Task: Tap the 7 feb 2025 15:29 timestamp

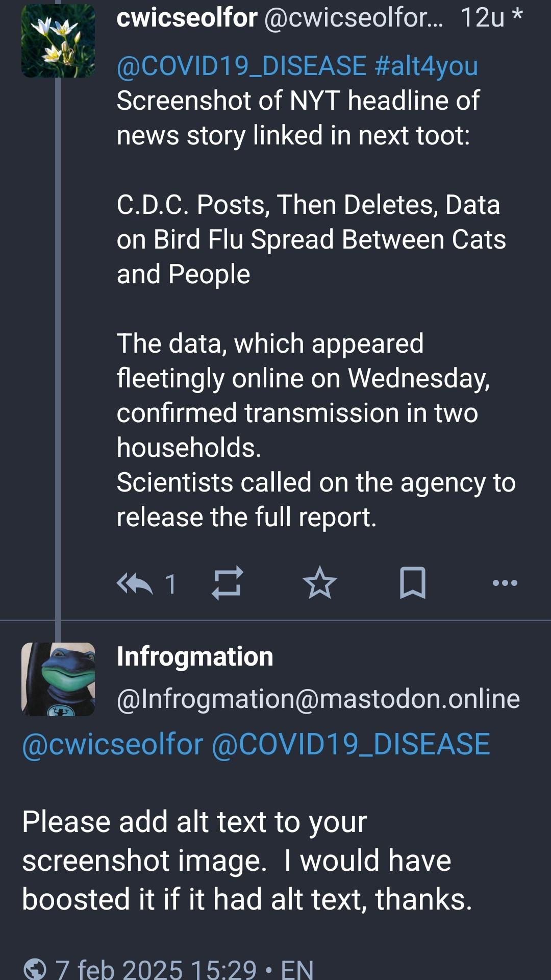Action: [156, 969]
